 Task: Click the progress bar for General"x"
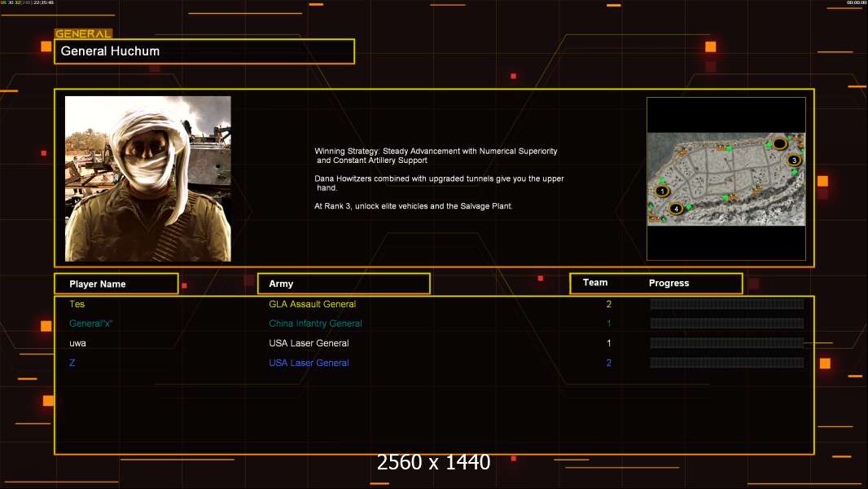tap(727, 324)
